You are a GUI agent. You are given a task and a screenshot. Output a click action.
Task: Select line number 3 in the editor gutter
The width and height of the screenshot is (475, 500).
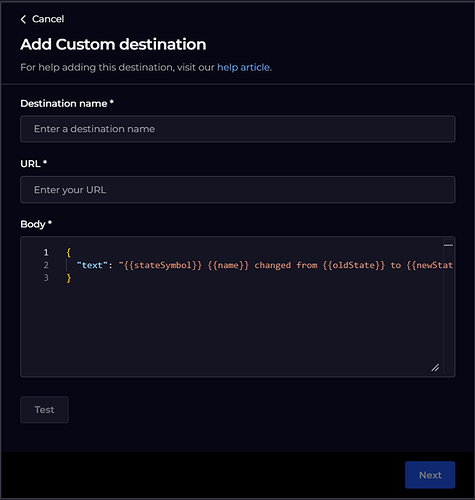(46, 278)
